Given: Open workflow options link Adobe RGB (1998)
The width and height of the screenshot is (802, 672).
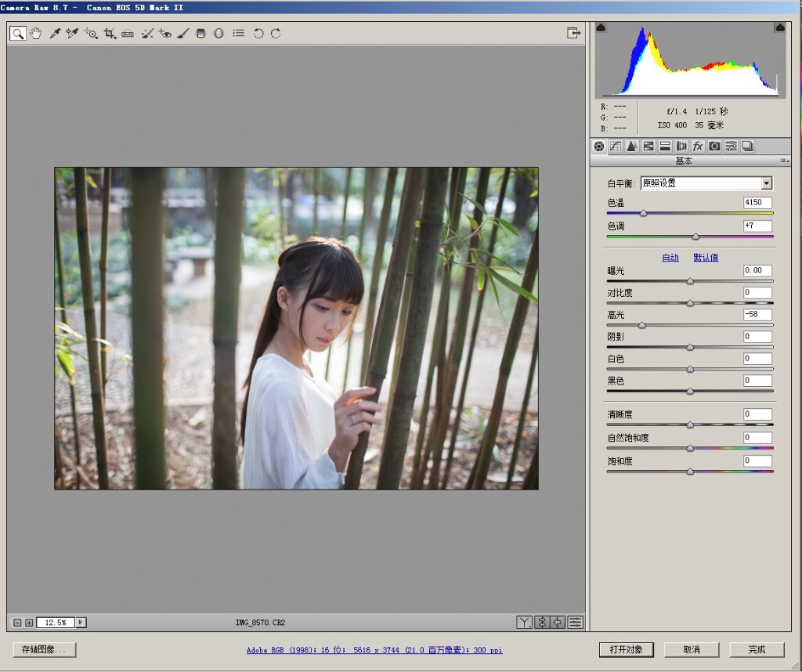Looking at the screenshot, I should click(x=374, y=650).
